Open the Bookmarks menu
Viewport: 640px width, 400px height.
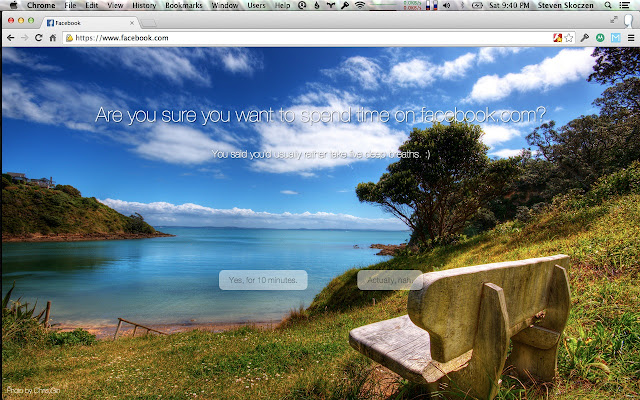184,5
